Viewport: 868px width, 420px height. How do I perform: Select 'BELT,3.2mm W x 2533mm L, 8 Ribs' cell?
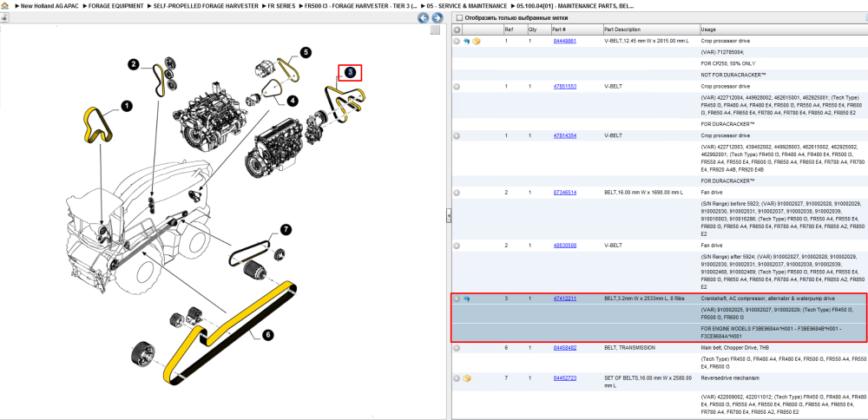(644, 299)
